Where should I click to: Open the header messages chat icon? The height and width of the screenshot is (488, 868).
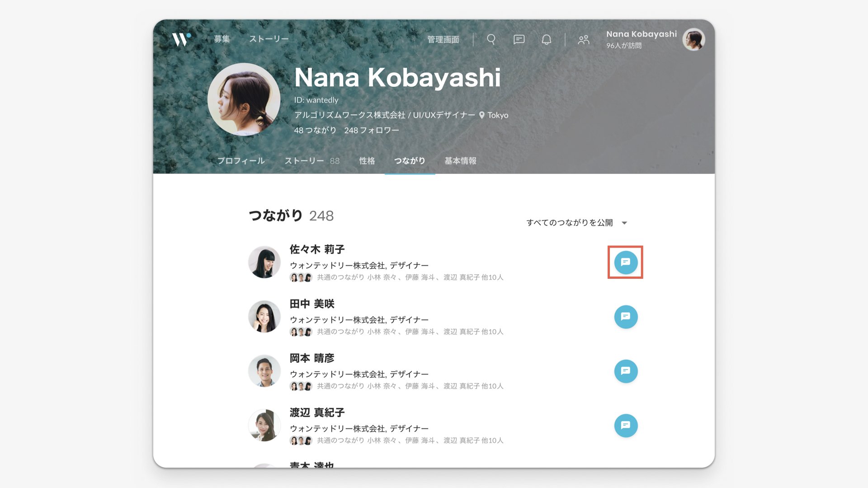(519, 40)
